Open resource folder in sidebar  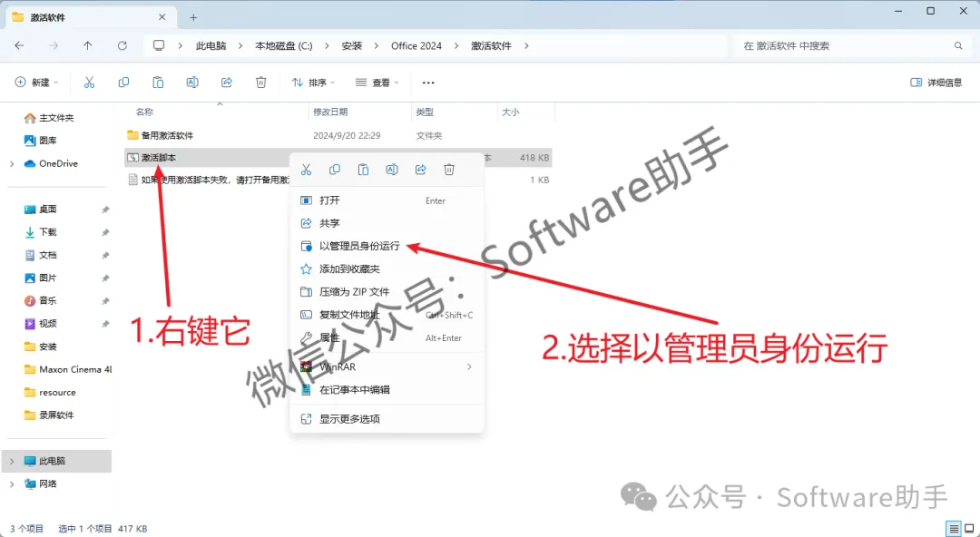(x=59, y=393)
